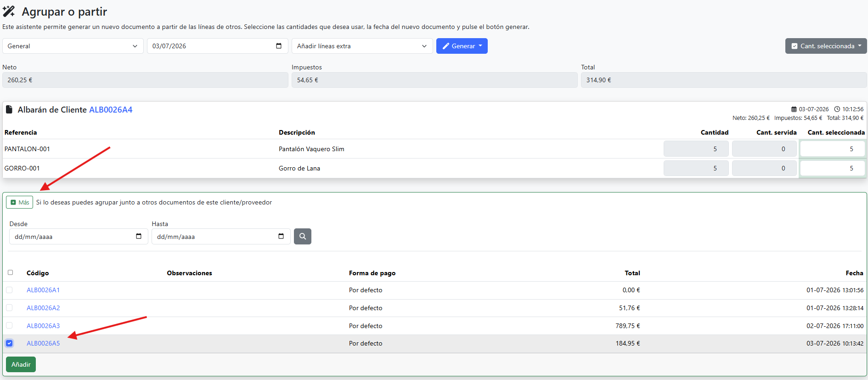Image resolution: width=868 pixels, height=380 pixels.
Task: Open the Cant. seleccionada dropdown button
Action: point(826,46)
